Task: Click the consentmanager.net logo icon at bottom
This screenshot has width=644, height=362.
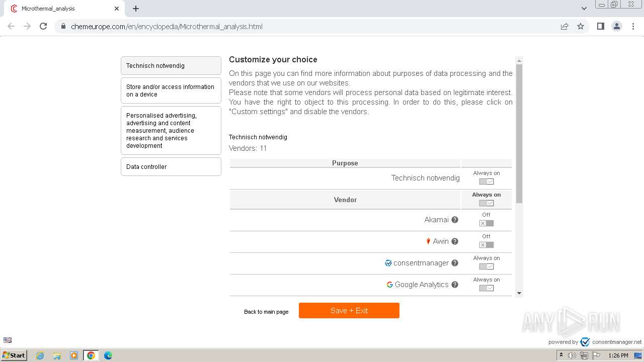Action: tap(585, 342)
